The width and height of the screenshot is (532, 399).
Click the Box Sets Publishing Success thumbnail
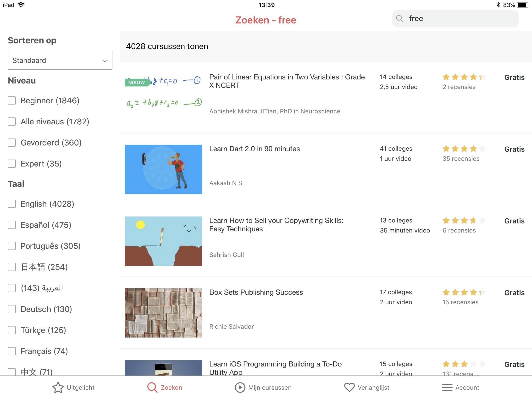click(163, 312)
